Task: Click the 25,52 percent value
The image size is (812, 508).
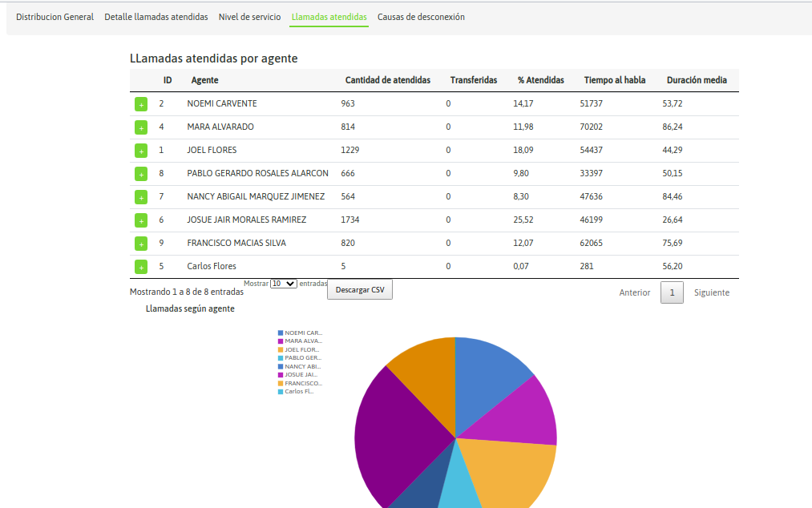Action: click(x=523, y=220)
